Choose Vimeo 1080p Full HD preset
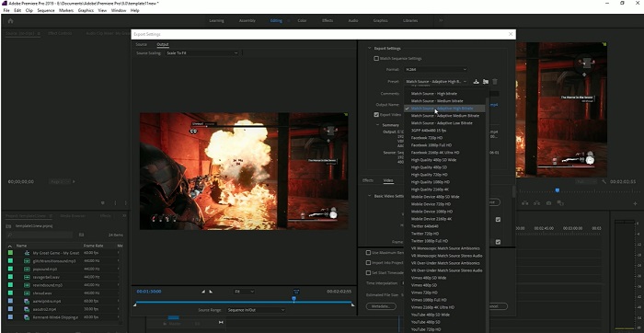 pos(429,300)
